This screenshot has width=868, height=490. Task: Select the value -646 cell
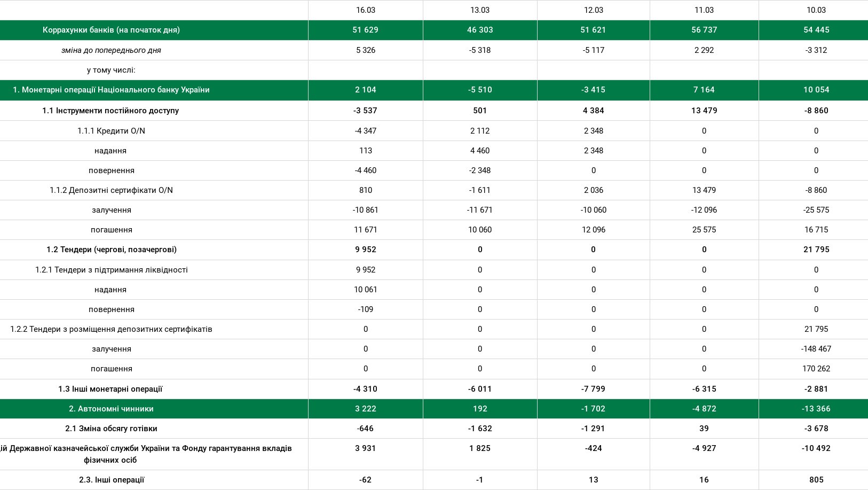[x=365, y=429]
